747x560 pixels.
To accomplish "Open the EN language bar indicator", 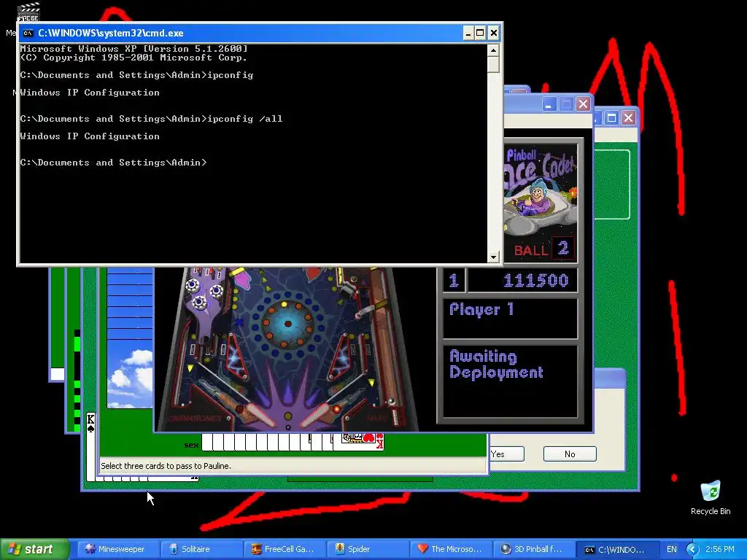I will click(x=672, y=549).
